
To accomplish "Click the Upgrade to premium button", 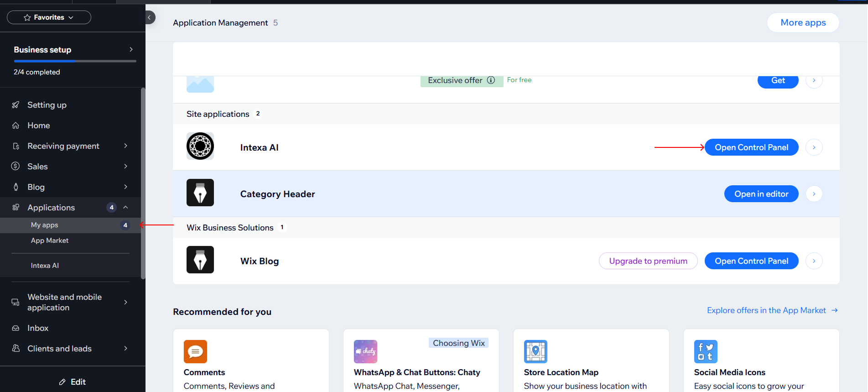I will [648, 261].
